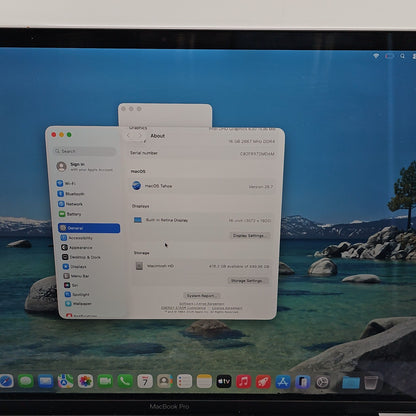Open Accessibility settings

pyautogui.click(x=77, y=238)
